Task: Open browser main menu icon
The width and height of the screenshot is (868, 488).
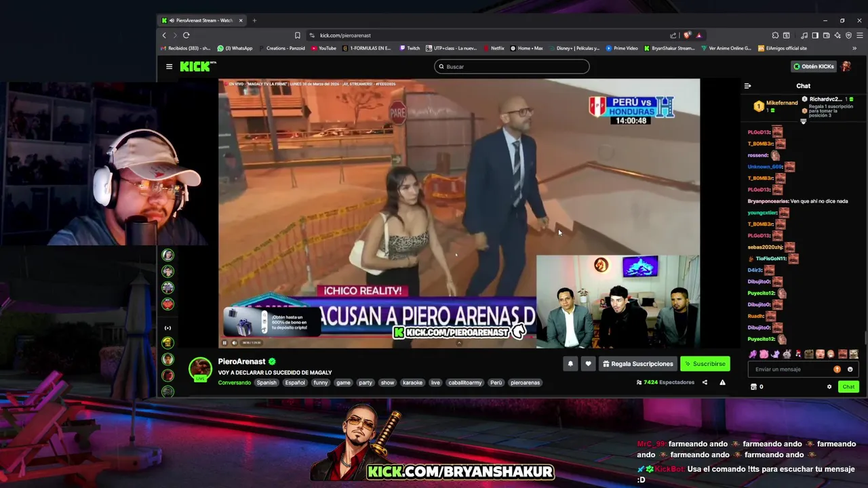Action: click(859, 35)
